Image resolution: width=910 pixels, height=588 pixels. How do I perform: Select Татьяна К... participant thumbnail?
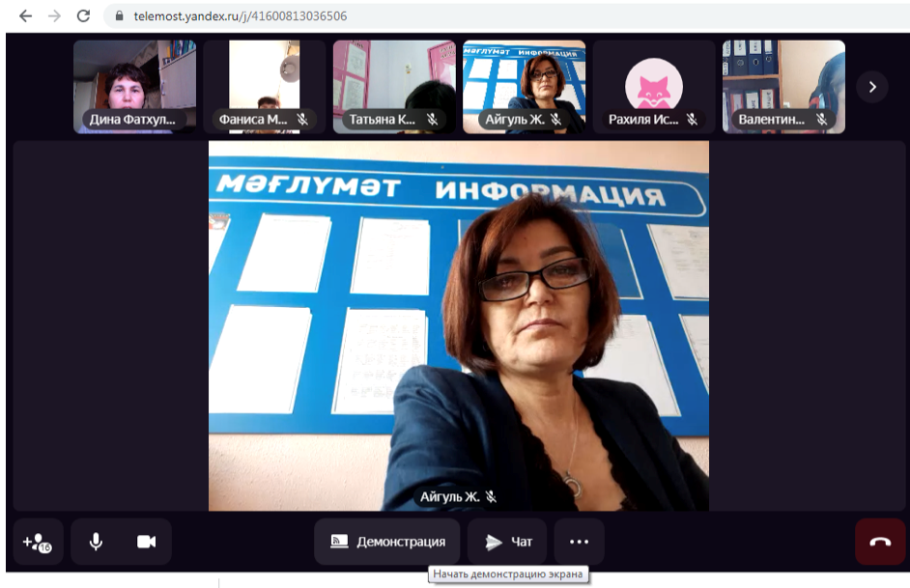pyautogui.click(x=394, y=86)
